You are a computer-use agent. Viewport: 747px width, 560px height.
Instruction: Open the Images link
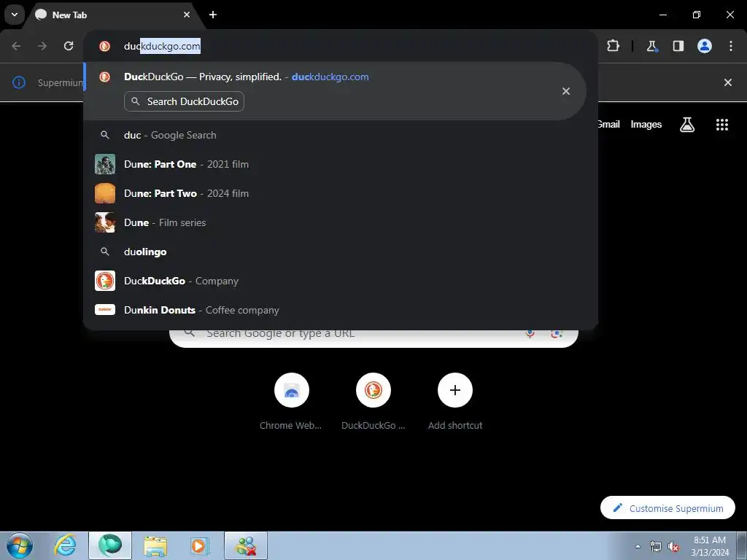(x=646, y=124)
